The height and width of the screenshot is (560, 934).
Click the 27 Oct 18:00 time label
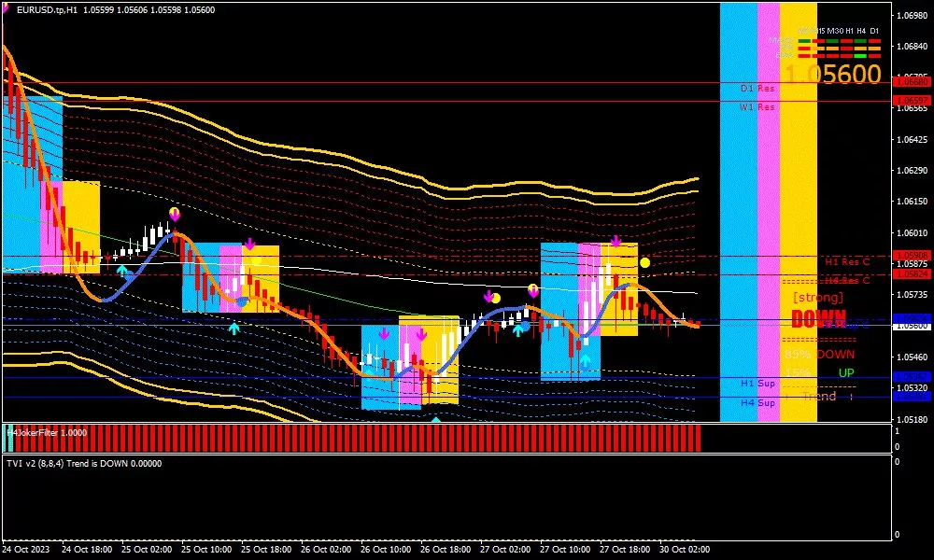tap(625, 550)
